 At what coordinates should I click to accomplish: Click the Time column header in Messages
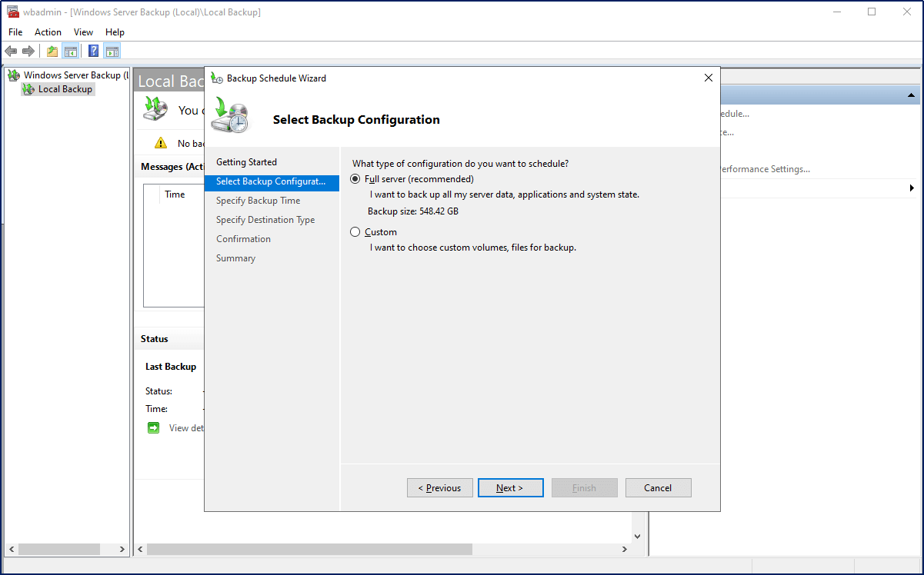[175, 194]
